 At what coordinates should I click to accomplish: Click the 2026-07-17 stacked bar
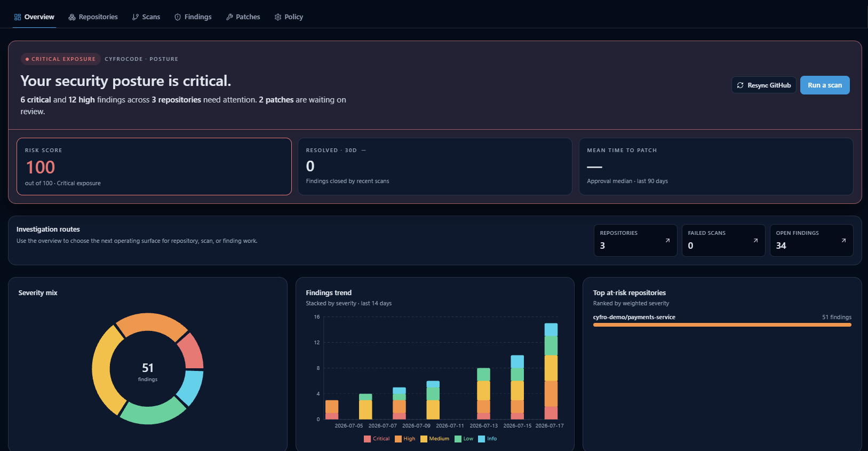click(x=551, y=371)
